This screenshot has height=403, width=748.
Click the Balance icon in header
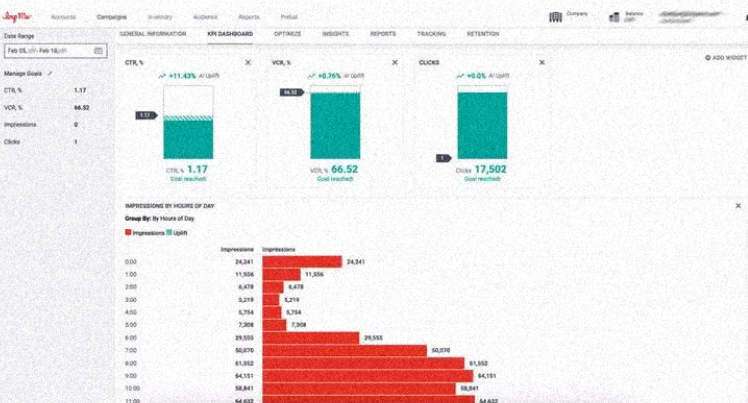click(612, 17)
